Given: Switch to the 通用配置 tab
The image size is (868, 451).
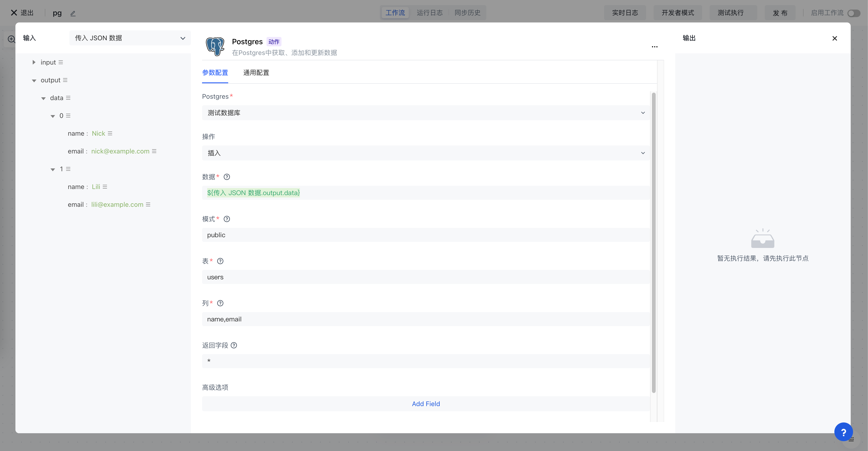Looking at the screenshot, I should pyautogui.click(x=256, y=73).
